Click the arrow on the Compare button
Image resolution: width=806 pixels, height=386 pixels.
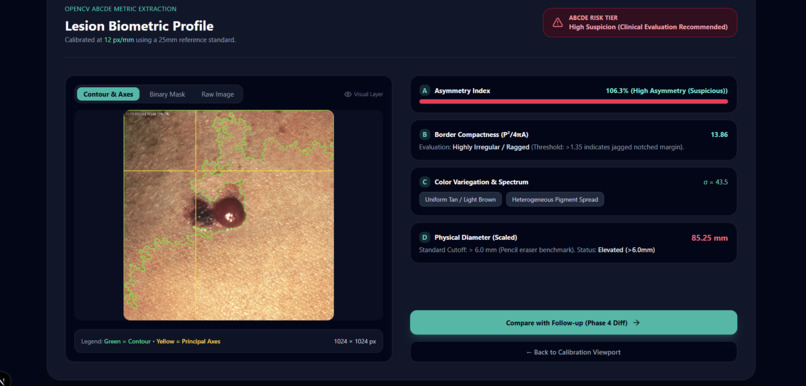(x=636, y=323)
